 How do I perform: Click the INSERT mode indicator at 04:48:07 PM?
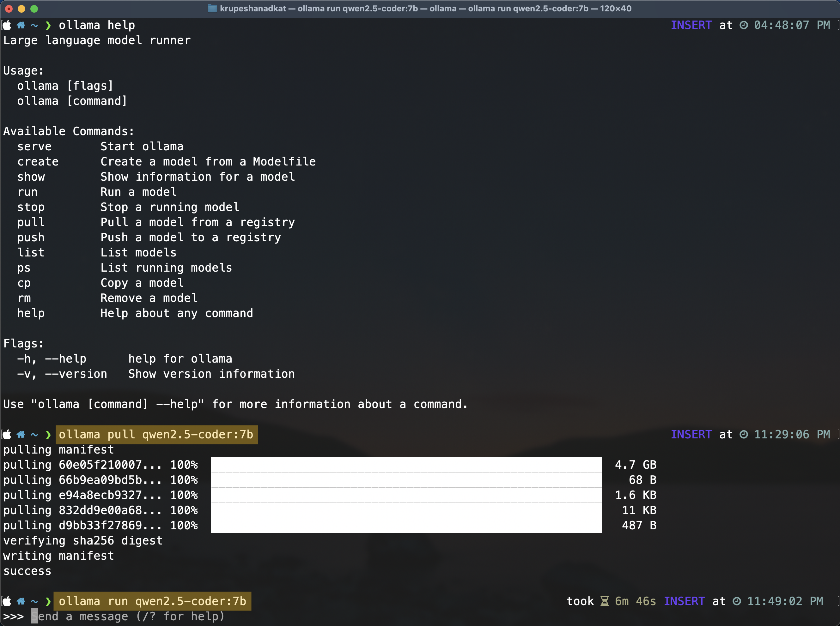tap(691, 25)
